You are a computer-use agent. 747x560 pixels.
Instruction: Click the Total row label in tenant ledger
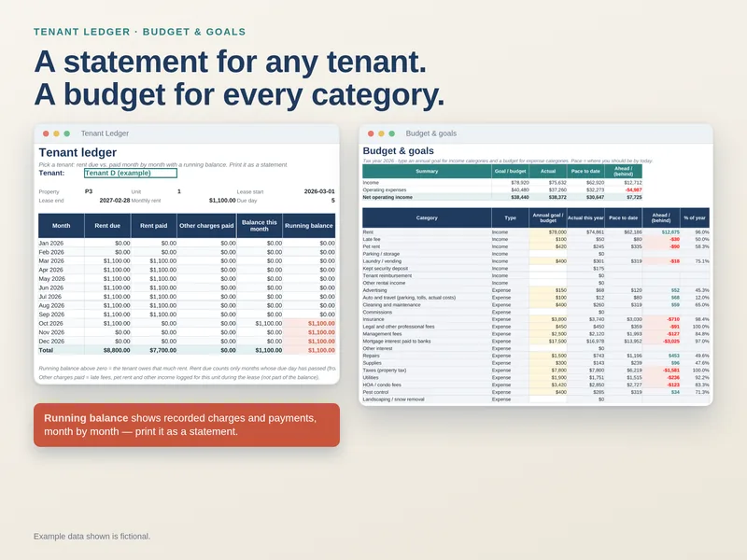click(46, 351)
